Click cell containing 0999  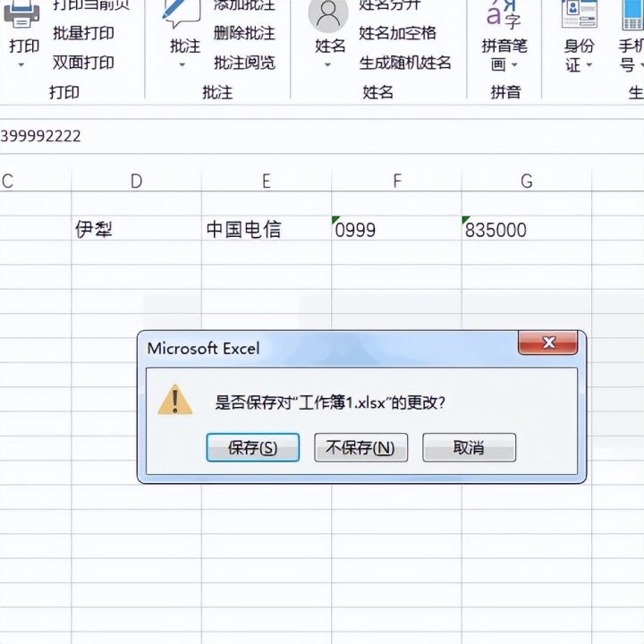tap(397, 228)
